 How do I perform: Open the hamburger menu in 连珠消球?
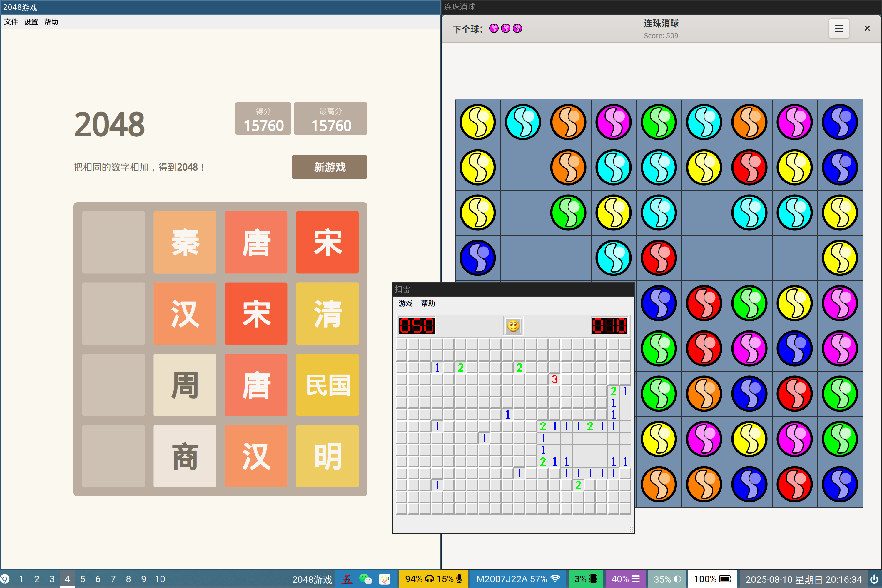839,29
